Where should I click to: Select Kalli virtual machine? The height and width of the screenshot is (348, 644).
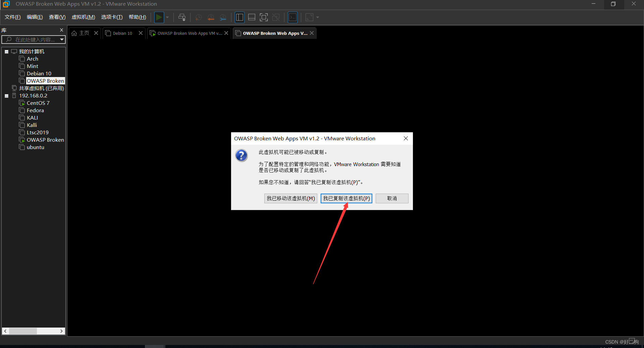32,125
